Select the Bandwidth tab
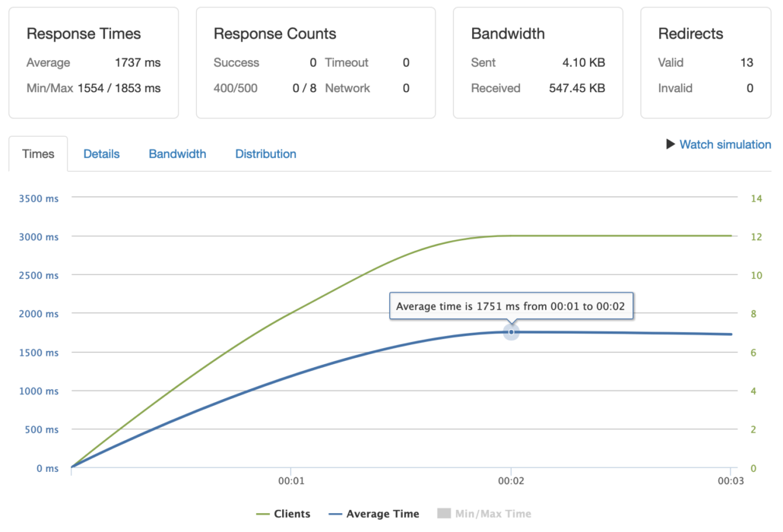Viewport: 783px width, 532px height. 177,154
